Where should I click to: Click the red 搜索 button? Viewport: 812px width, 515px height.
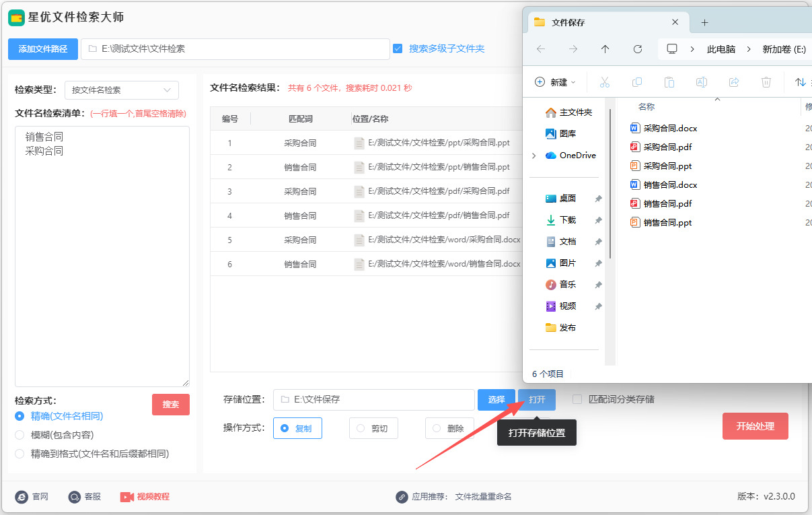pyautogui.click(x=171, y=405)
